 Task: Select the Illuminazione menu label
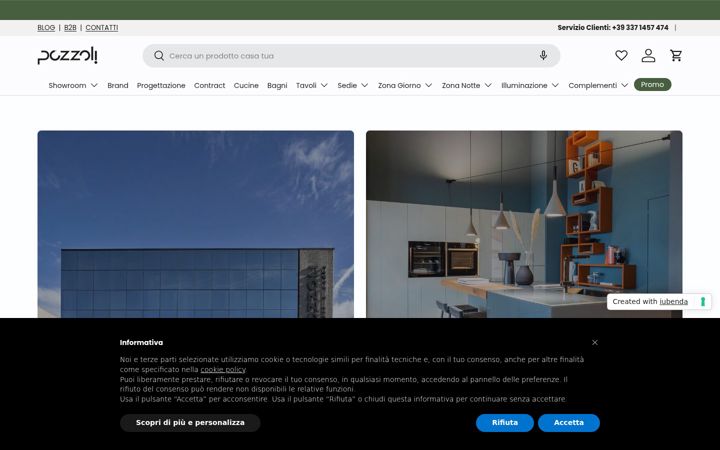click(x=524, y=85)
